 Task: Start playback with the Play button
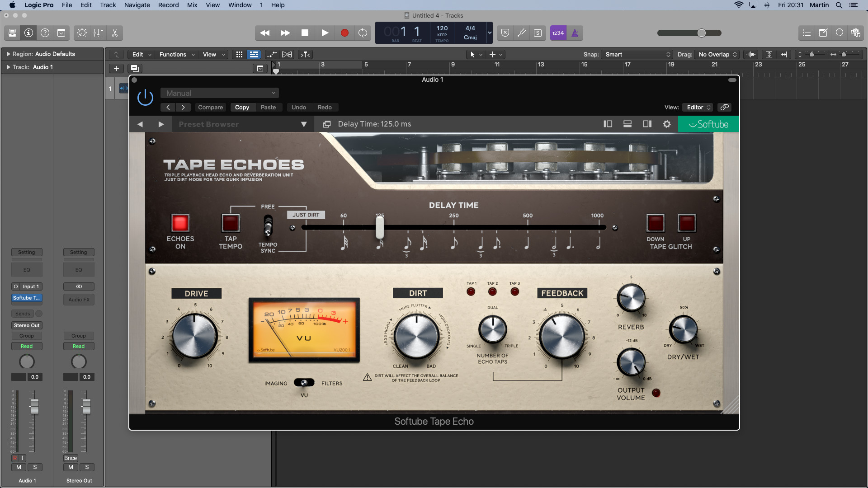325,33
